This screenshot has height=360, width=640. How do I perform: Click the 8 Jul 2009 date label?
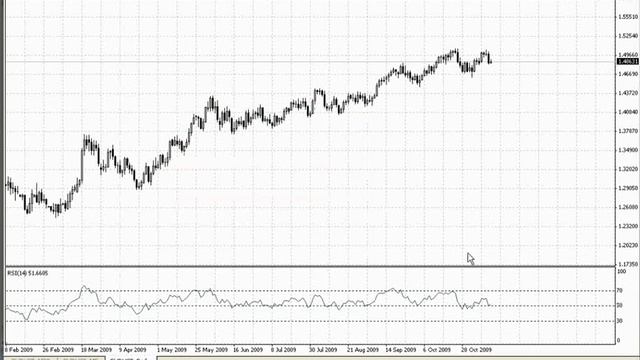284,350
